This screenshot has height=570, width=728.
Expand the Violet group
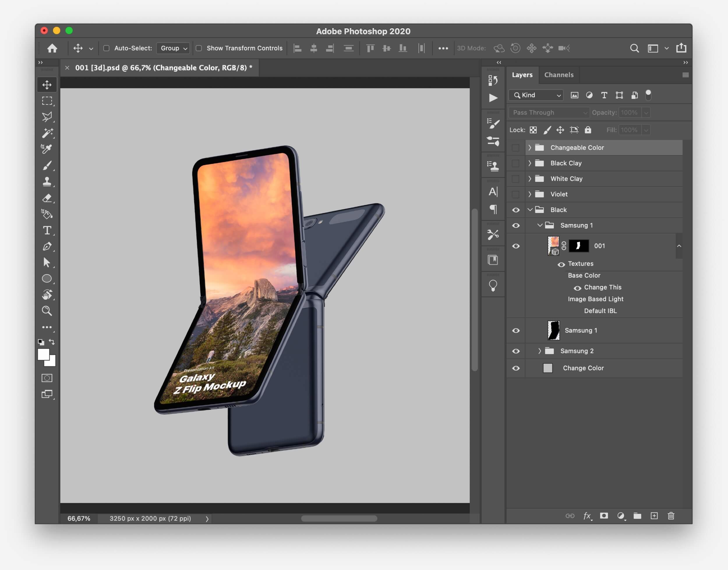(530, 194)
